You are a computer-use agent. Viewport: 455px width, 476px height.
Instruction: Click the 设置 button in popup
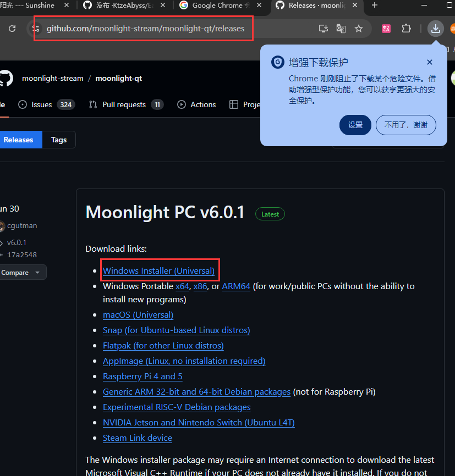pyautogui.click(x=355, y=125)
